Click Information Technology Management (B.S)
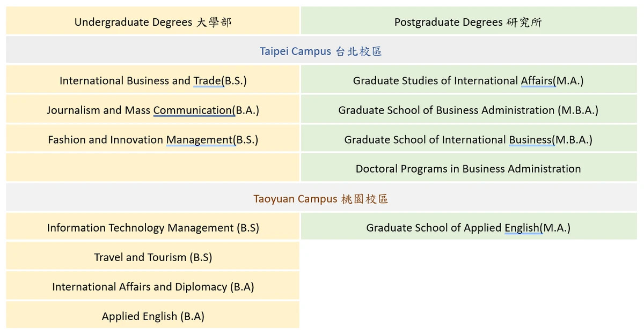This screenshot has height=335, width=644. point(153,227)
